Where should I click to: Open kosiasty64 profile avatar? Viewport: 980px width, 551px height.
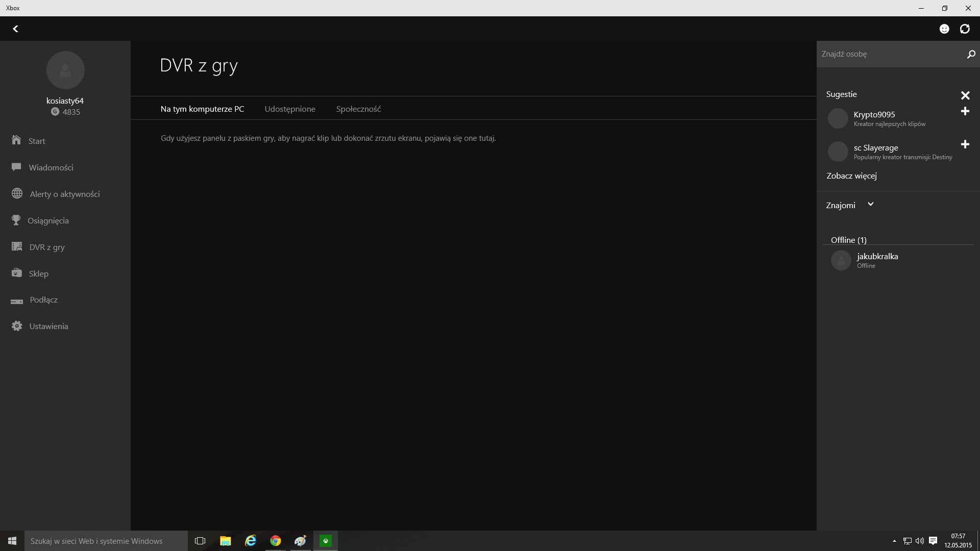[x=65, y=70]
